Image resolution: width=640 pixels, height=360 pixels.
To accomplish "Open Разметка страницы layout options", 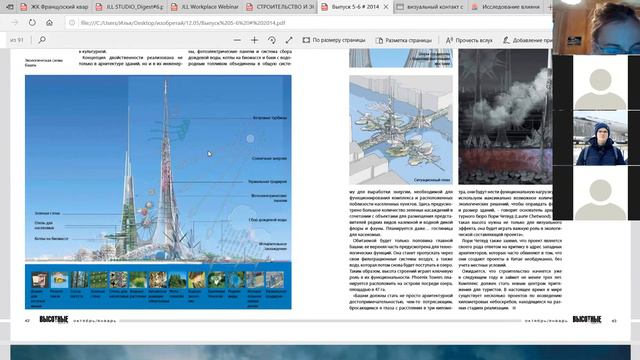I will [x=403, y=40].
